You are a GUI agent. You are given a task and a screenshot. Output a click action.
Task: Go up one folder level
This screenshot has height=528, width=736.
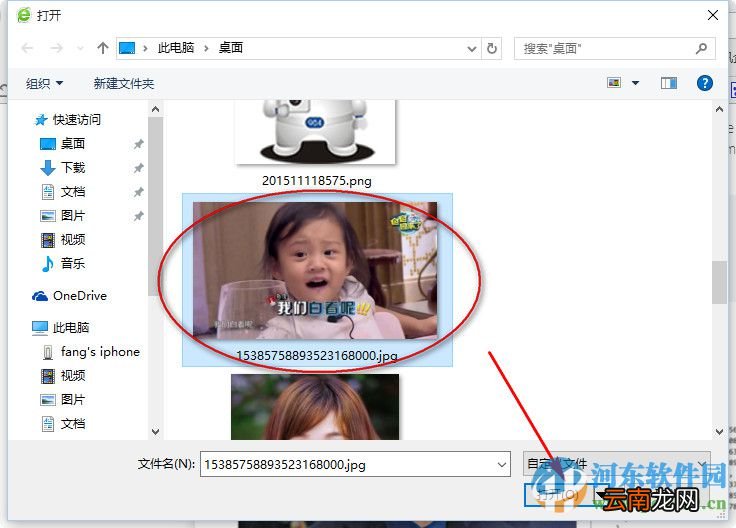pos(103,48)
